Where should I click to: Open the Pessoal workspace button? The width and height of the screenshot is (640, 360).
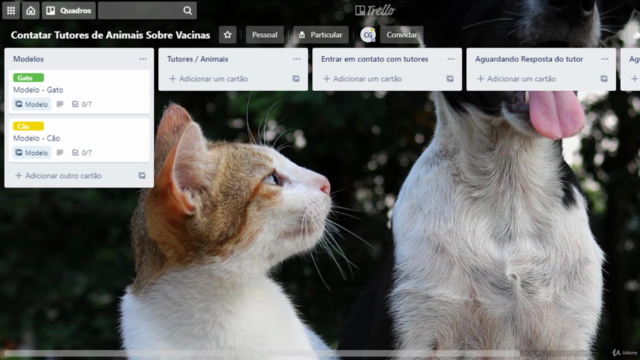pos(264,35)
